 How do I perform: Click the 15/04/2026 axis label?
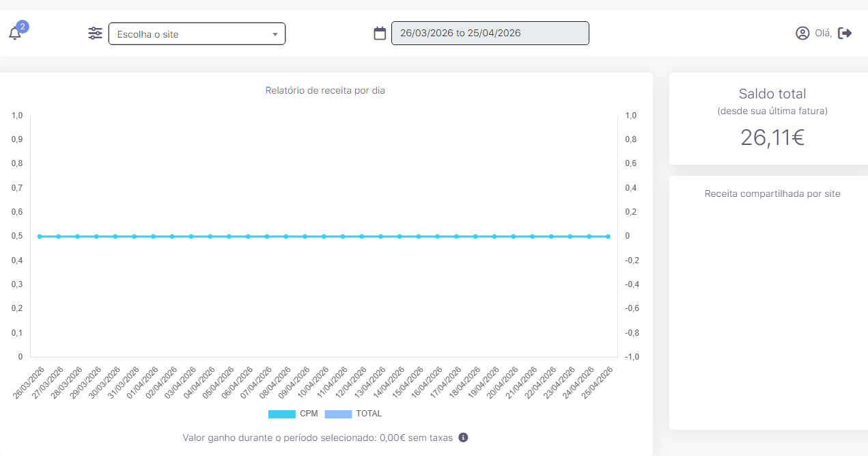408,383
